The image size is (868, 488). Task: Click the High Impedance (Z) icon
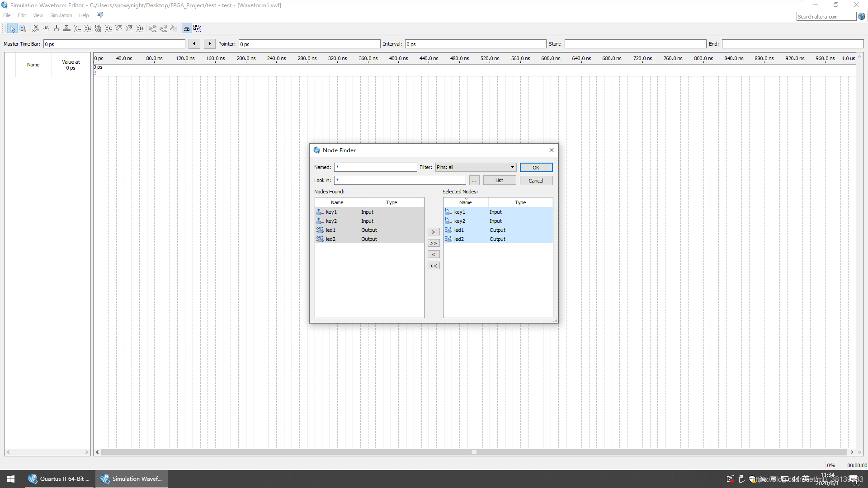[x=67, y=28]
